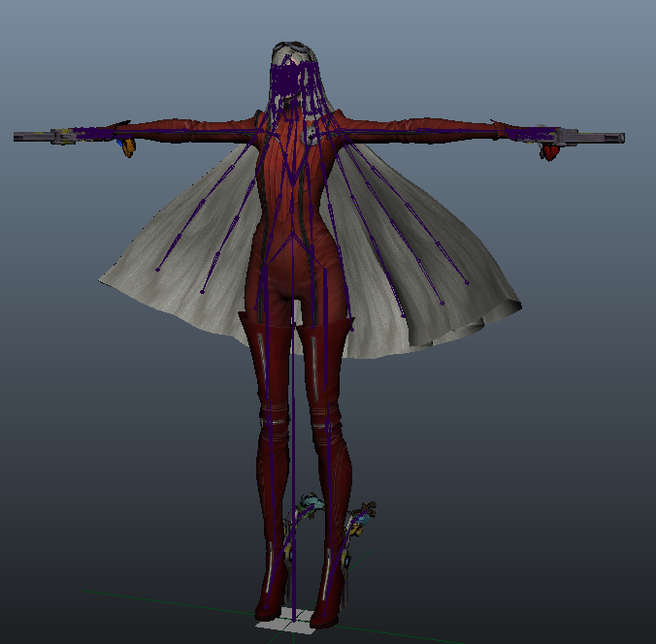Select the gun at the screen-right hand
The height and width of the screenshot is (644, 656).
tap(592, 138)
